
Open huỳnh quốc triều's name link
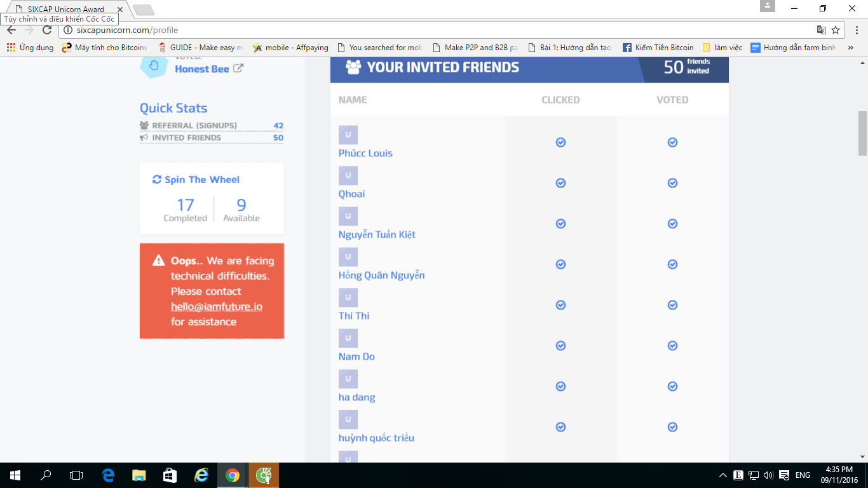[376, 438]
